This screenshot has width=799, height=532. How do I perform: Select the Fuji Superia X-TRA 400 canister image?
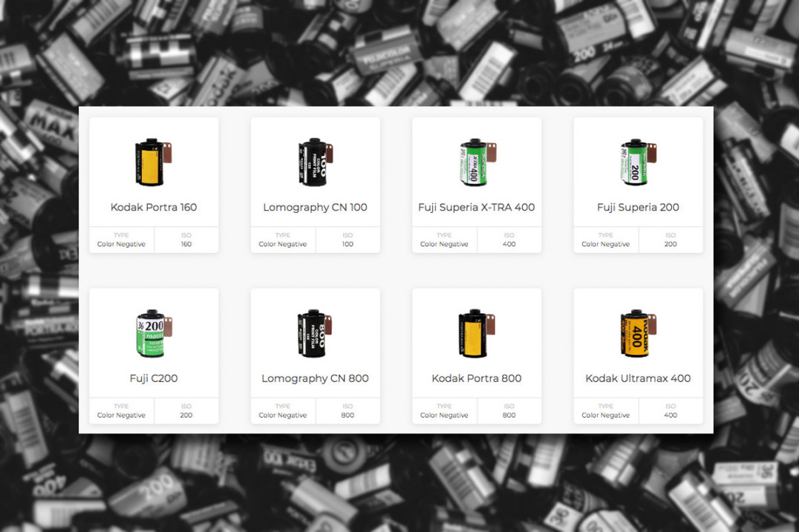tap(477, 162)
